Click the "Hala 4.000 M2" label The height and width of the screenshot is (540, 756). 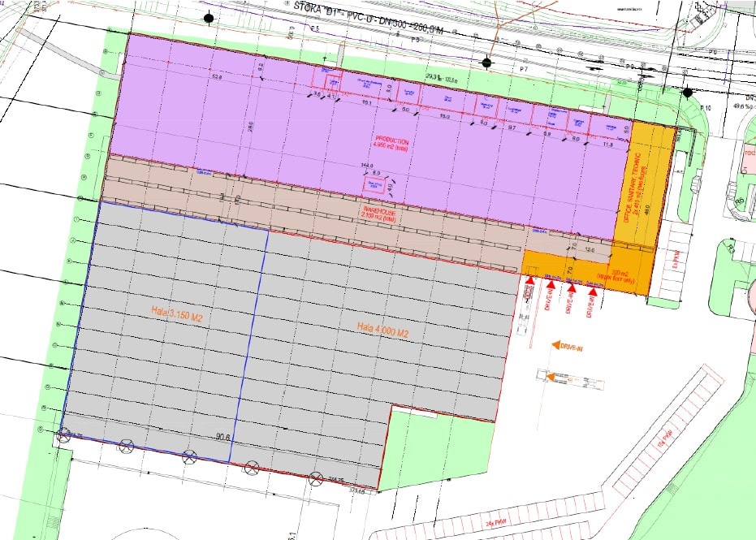coord(382,330)
